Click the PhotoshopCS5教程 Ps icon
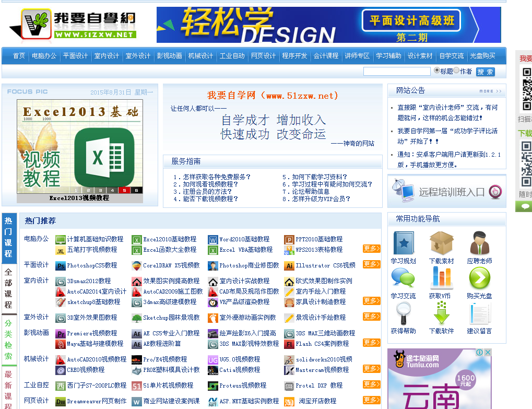 [x=61, y=266]
